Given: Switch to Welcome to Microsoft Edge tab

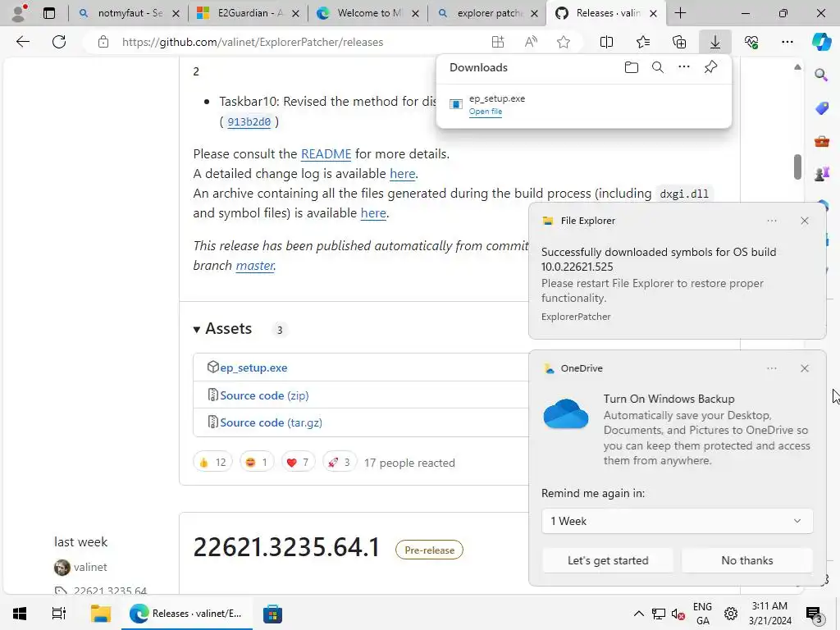Looking at the screenshot, I should tap(367, 13).
